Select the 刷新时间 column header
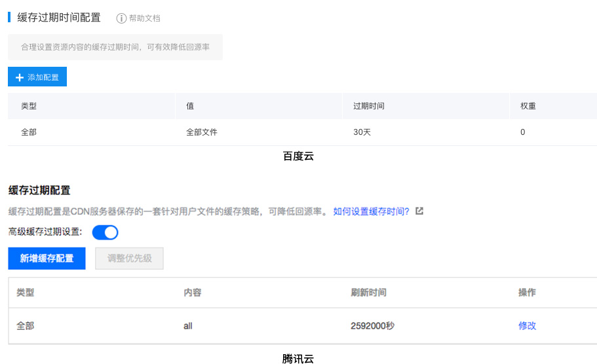The image size is (597, 364). [368, 293]
